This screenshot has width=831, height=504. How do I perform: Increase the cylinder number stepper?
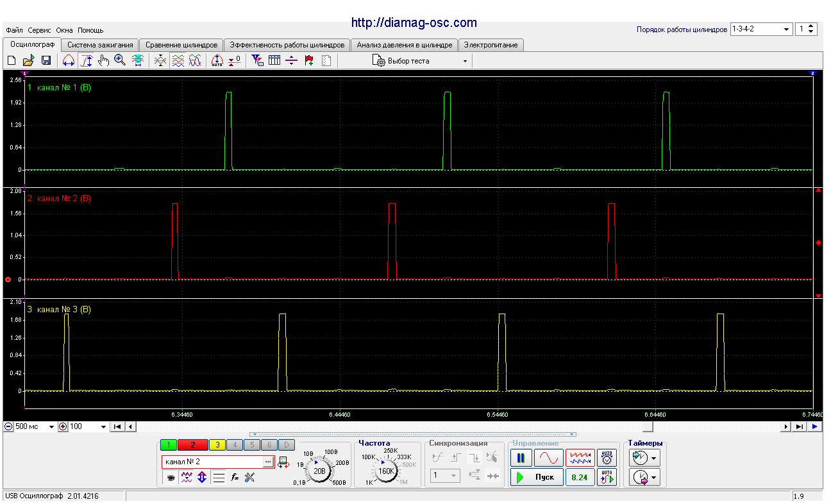pyautogui.click(x=811, y=27)
